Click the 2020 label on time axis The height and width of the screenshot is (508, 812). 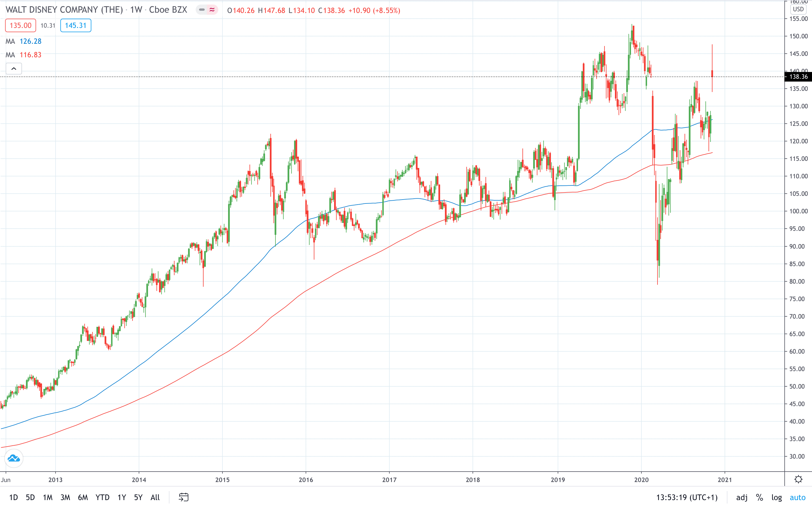coord(641,479)
